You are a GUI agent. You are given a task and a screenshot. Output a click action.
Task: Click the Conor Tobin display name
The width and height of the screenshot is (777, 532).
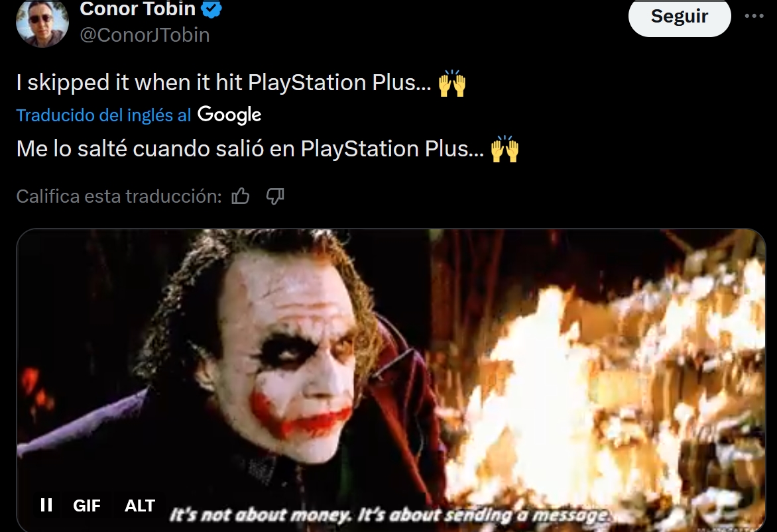click(x=137, y=9)
